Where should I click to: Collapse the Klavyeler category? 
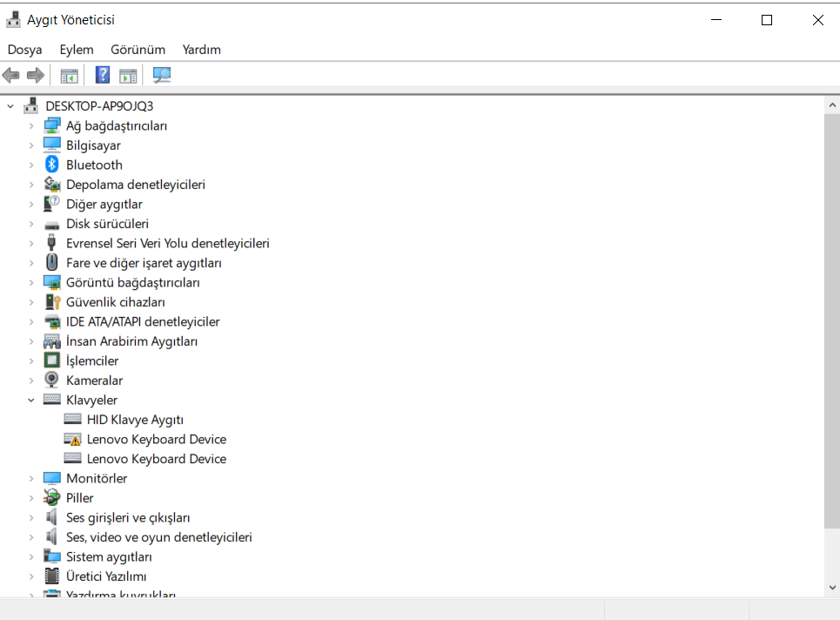pos(31,400)
